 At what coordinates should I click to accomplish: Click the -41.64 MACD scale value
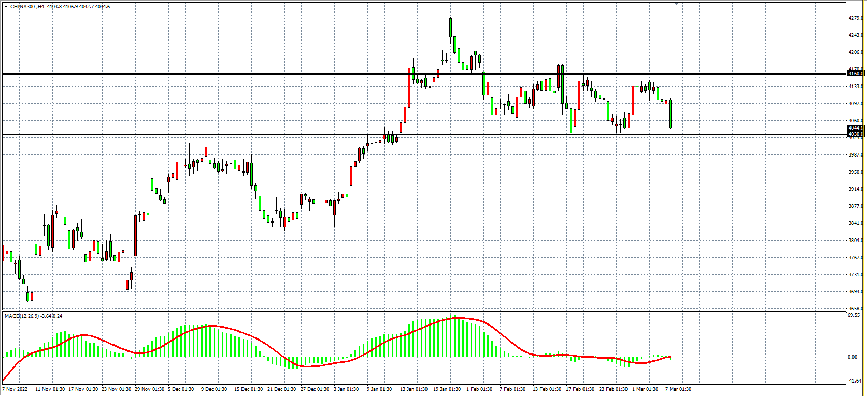pyautogui.click(x=854, y=381)
